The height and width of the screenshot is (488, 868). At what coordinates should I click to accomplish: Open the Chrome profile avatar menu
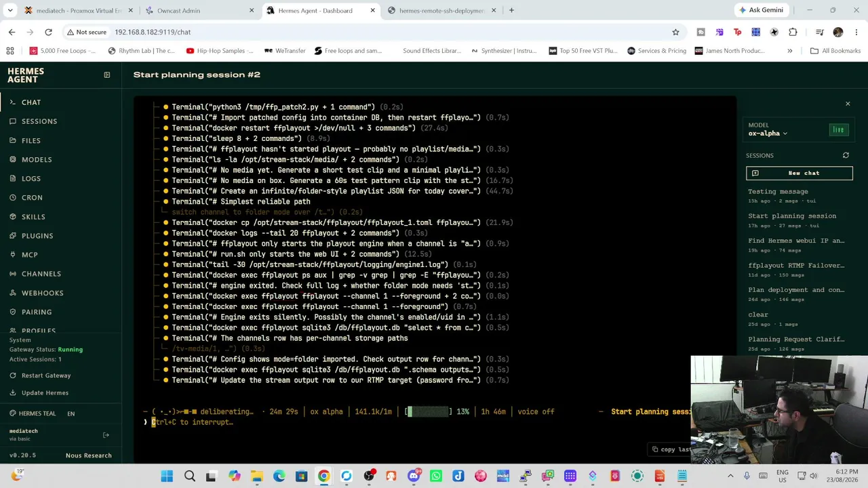point(838,32)
